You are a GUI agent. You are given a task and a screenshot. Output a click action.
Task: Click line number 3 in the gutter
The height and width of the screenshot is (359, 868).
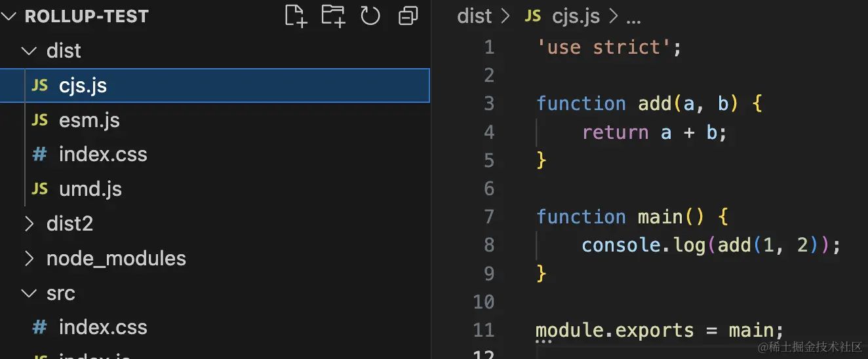coord(489,104)
